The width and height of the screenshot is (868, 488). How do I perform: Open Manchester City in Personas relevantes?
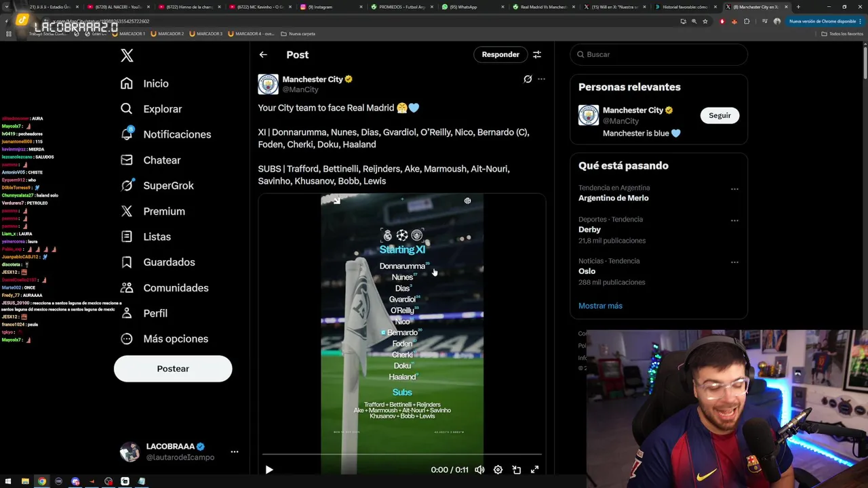click(633, 110)
